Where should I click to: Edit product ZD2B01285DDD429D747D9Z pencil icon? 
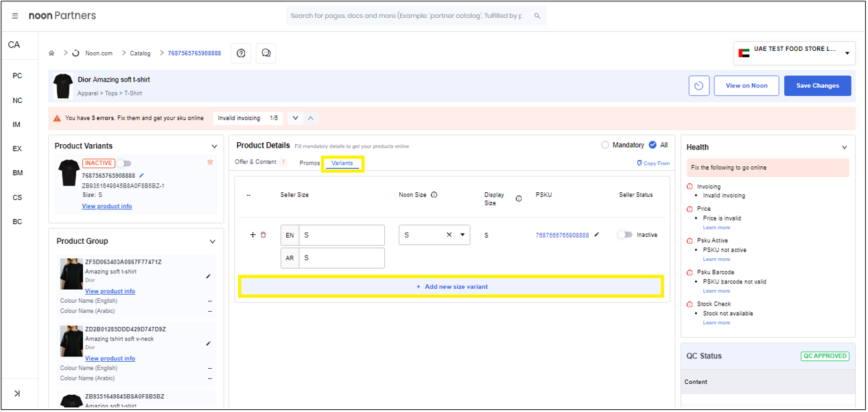(208, 343)
